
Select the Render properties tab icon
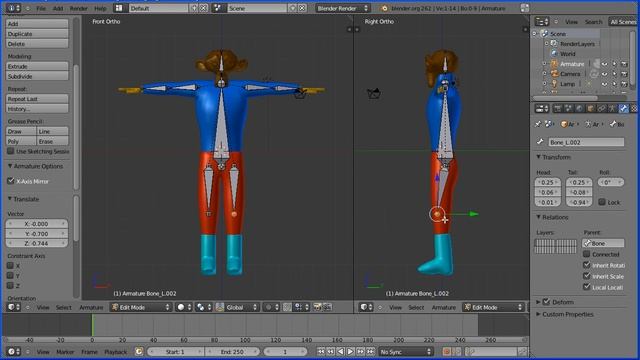[557, 108]
